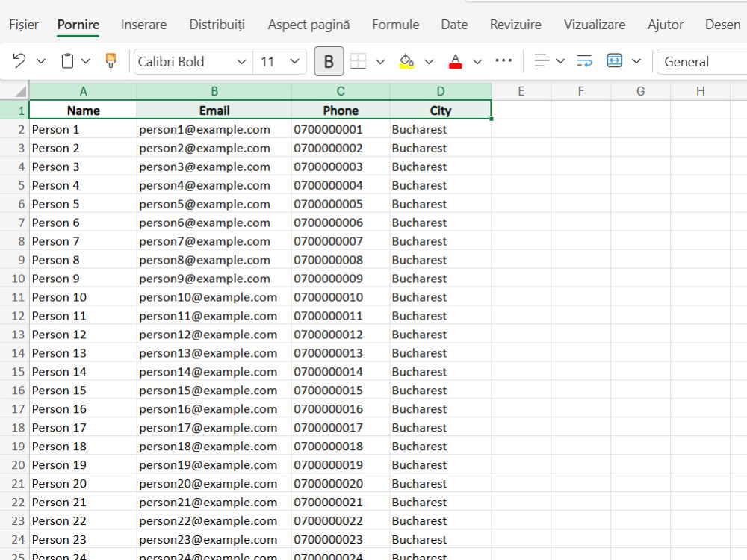Click the Paste clipboard icon
The image size is (747, 560).
[68, 61]
